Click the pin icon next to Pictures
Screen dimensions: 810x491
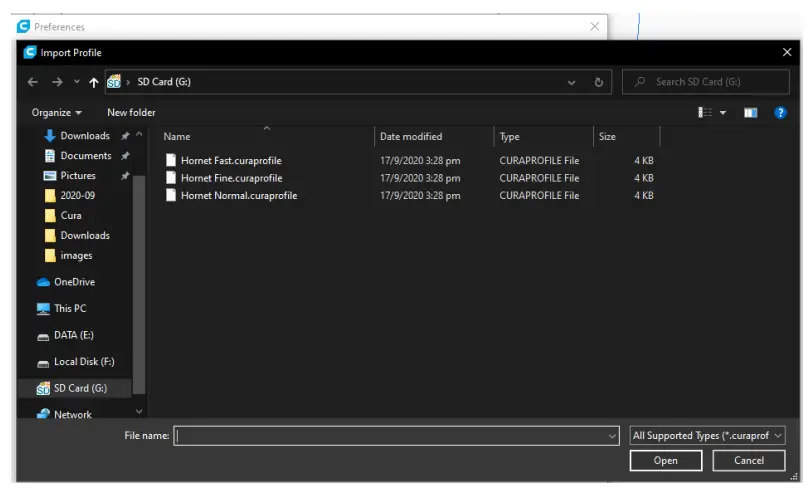pos(125,176)
